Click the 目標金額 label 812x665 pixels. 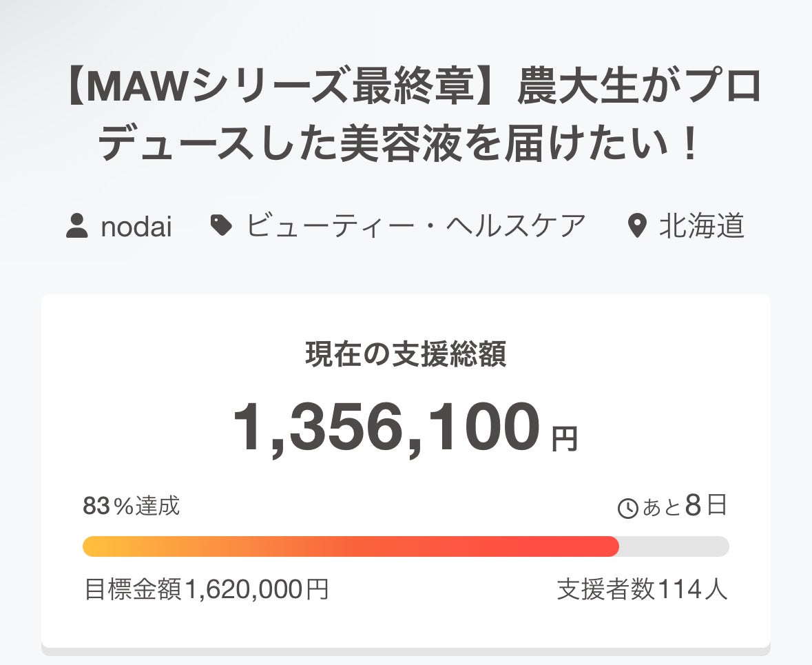[x=133, y=590]
